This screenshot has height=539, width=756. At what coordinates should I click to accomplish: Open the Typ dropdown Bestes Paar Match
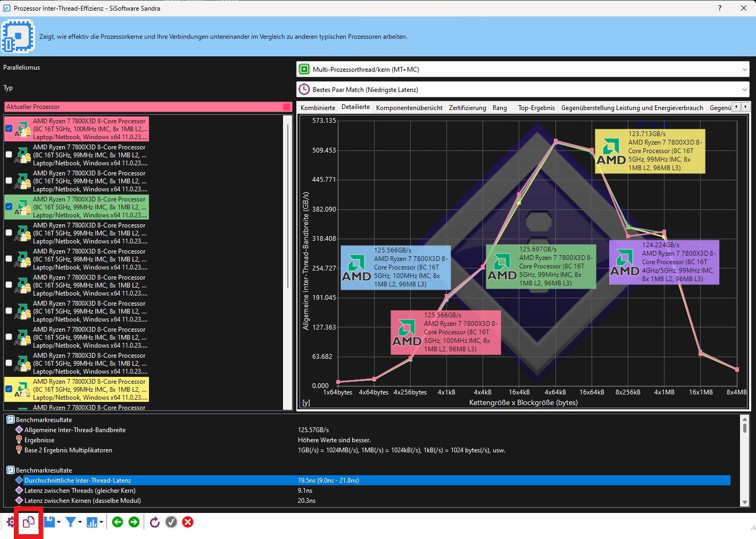pyautogui.click(x=523, y=89)
